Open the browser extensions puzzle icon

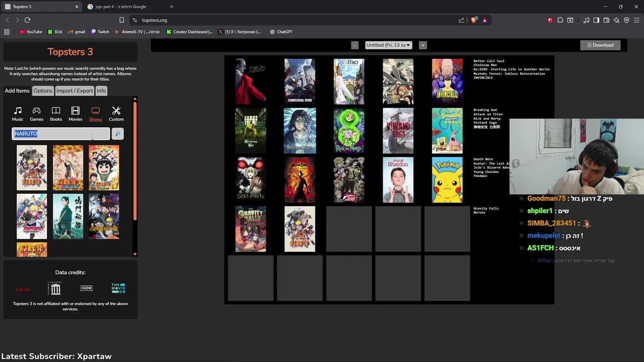tap(560, 20)
